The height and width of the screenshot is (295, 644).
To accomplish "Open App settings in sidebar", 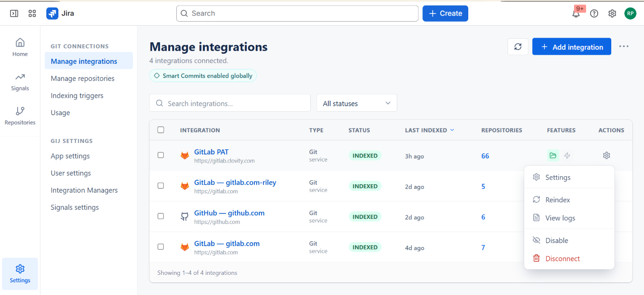I will (70, 156).
